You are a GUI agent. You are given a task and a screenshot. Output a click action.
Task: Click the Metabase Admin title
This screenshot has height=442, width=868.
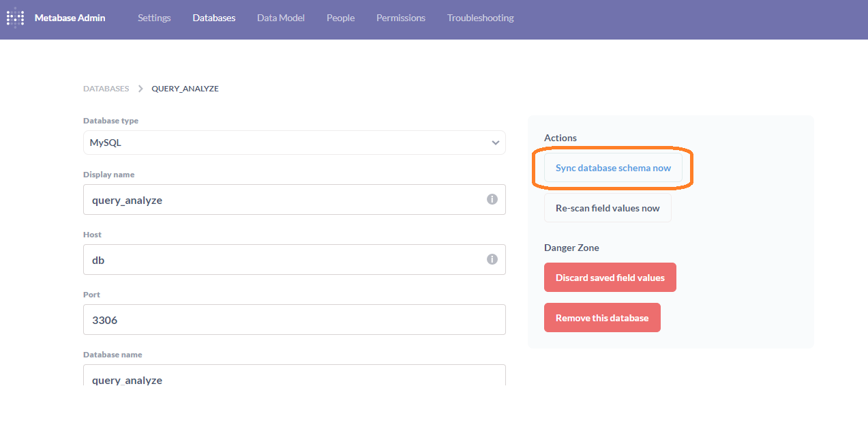coord(70,18)
